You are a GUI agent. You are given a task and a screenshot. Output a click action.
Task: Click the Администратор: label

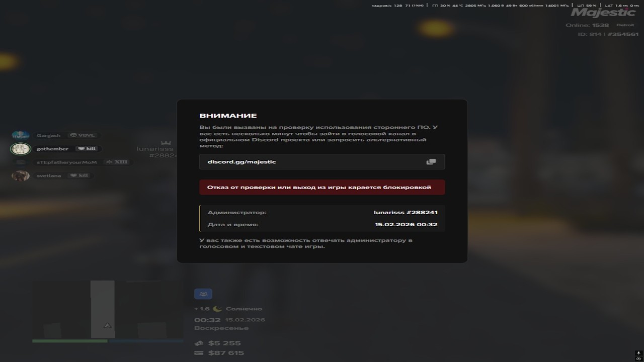pyautogui.click(x=237, y=213)
